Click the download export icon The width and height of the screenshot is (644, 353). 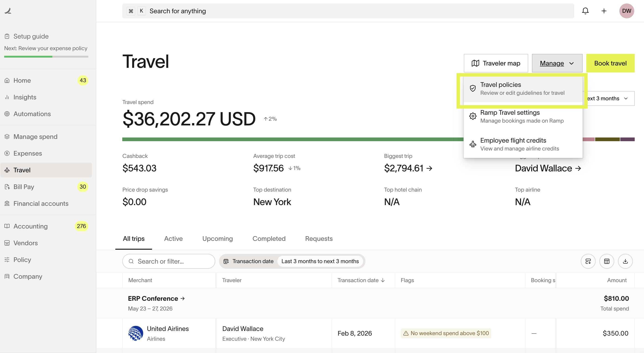[625, 261]
